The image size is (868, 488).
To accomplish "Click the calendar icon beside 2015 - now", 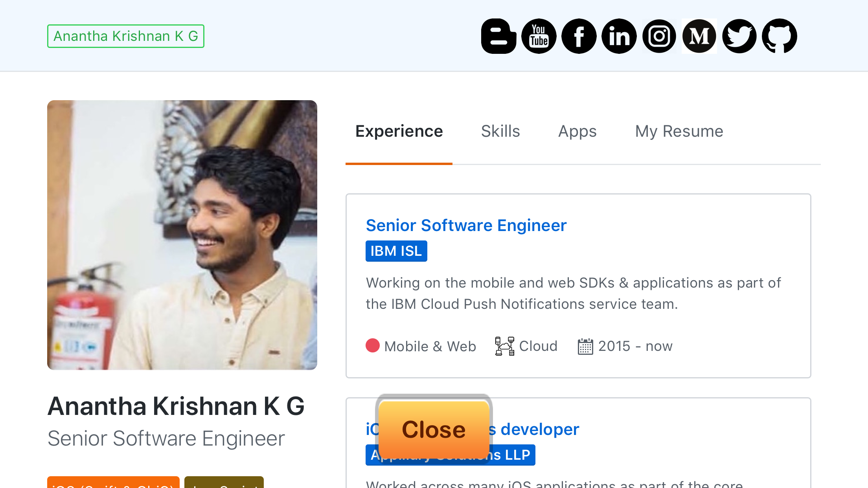I will [x=585, y=347].
